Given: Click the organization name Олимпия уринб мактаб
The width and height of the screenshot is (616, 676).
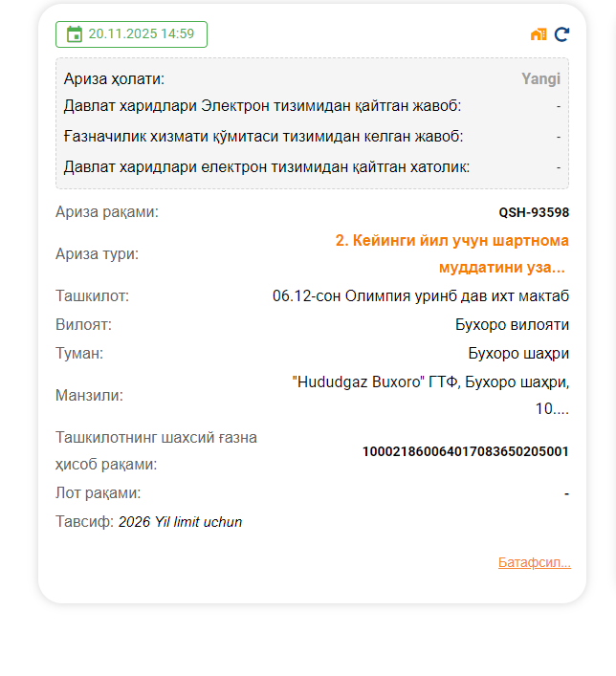Looking at the screenshot, I should click(x=420, y=296).
